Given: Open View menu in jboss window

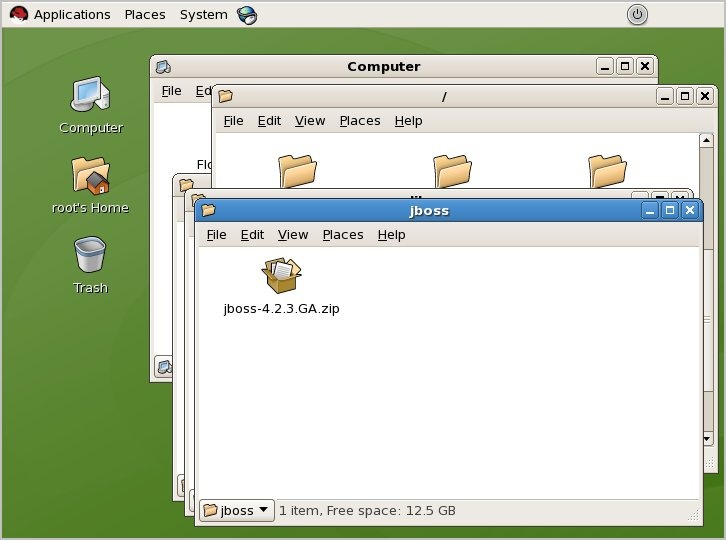Looking at the screenshot, I should pos(293,235).
